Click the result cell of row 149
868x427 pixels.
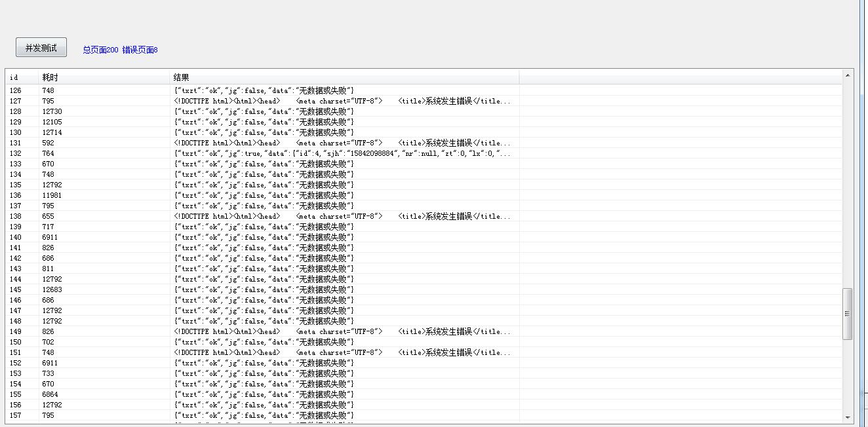click(x=341, y=331)
